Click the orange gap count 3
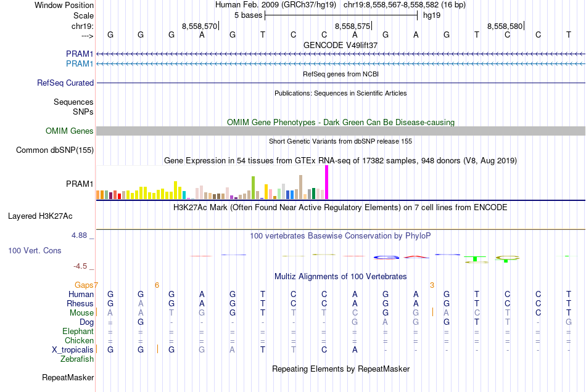 [432, 285]
